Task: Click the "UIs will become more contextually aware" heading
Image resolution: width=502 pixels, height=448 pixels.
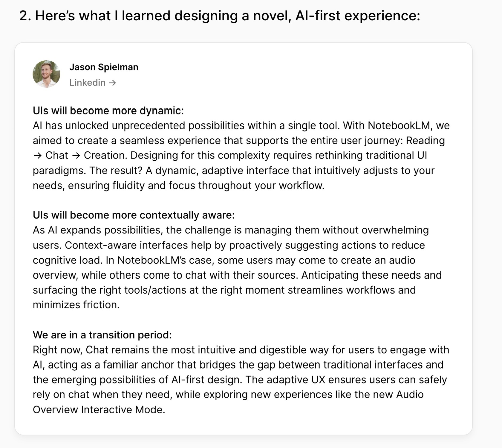Action: [x=134, y=215]
